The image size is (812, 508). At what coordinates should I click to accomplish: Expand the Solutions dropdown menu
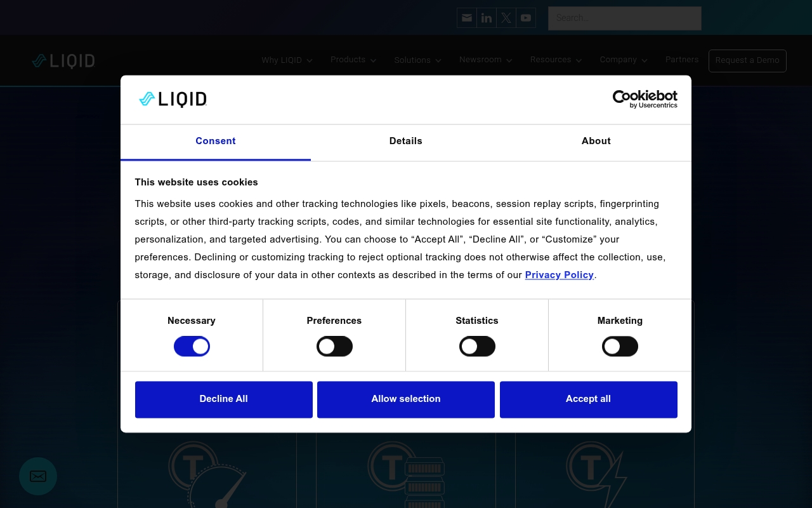point(417,60)
